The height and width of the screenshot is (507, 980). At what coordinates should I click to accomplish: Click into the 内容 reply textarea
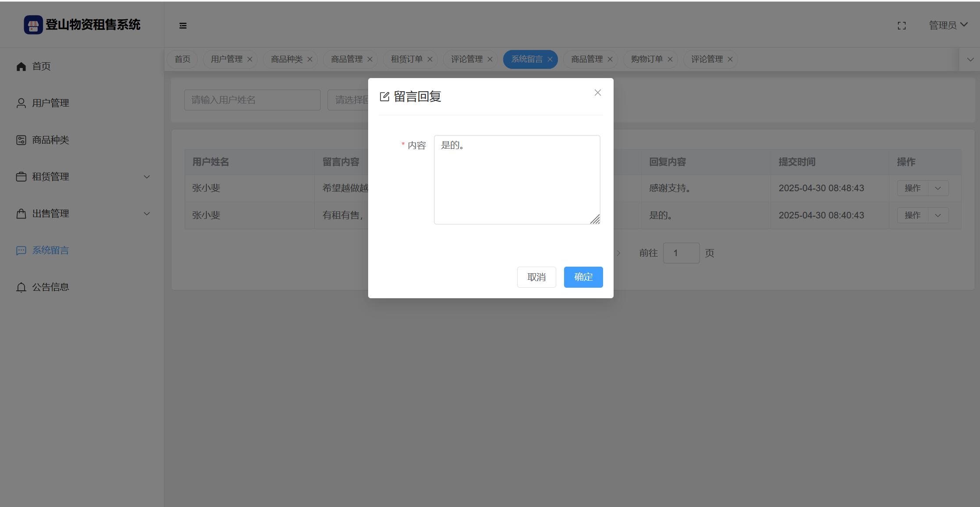[x=517, y=180]
